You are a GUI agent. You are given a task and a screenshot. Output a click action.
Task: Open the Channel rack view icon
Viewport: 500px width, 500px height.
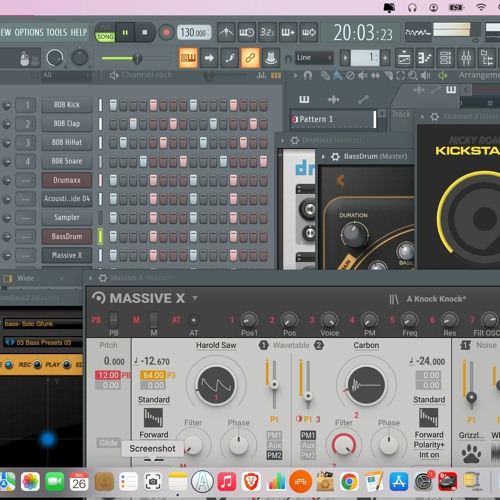tap(446, 58)
